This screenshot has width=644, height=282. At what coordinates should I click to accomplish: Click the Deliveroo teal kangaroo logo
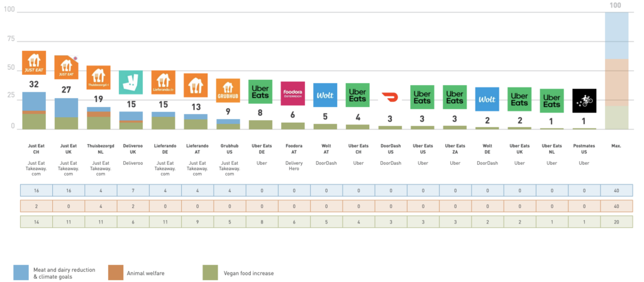tap(131, 82)
